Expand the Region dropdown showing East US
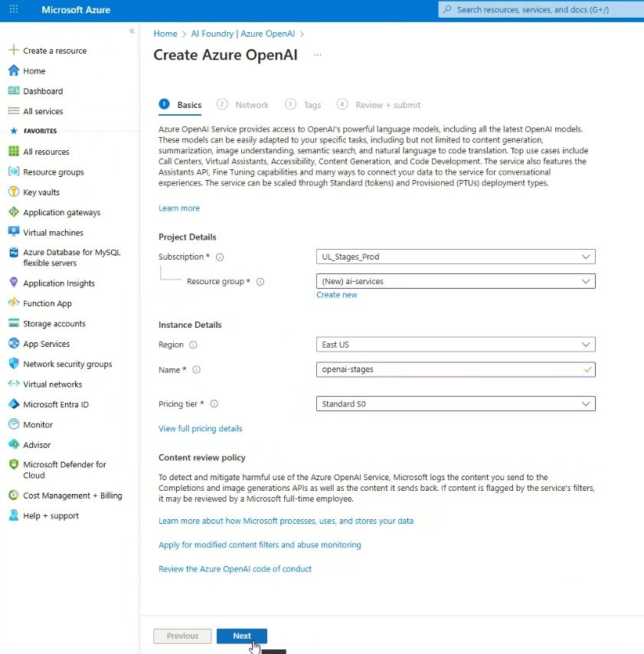 [x=456, y=345]
